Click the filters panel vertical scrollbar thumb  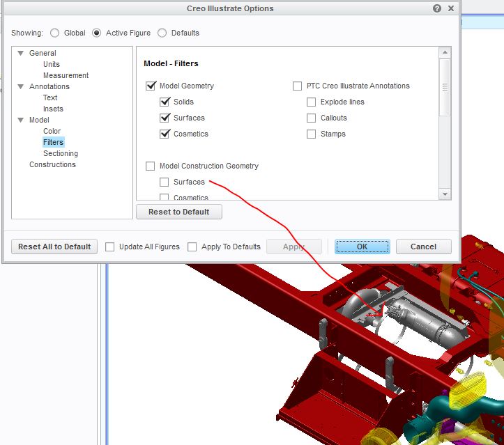(x=445, y=87)
